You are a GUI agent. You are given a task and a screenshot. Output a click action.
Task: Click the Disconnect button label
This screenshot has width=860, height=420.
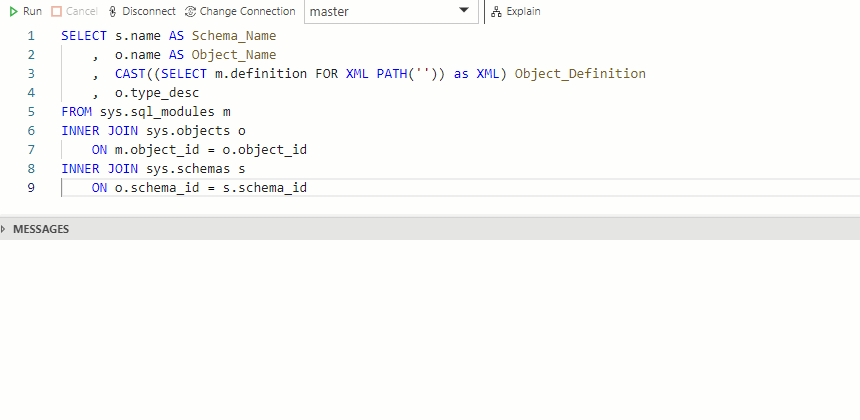point(149,12)
